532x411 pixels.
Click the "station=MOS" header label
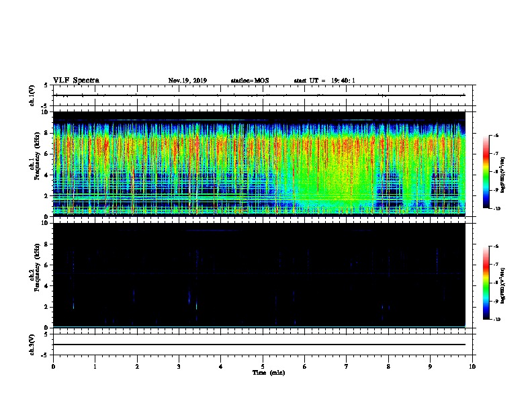[x=250, y=81]
